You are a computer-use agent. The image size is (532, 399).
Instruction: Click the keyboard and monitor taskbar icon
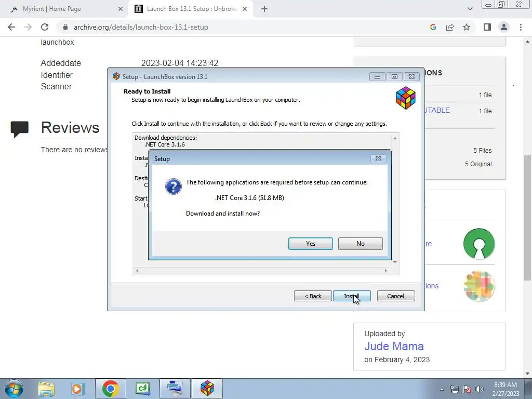[175, 389]
